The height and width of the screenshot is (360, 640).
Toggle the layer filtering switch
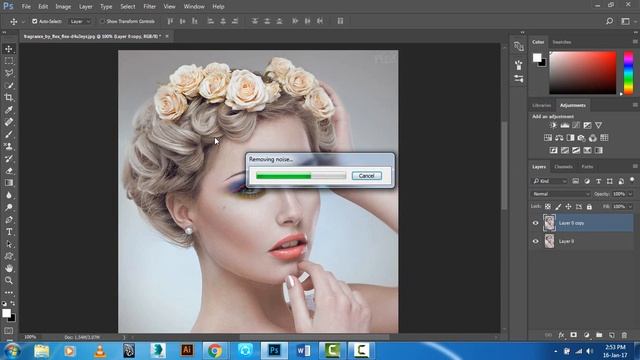(x=632, y=180)
